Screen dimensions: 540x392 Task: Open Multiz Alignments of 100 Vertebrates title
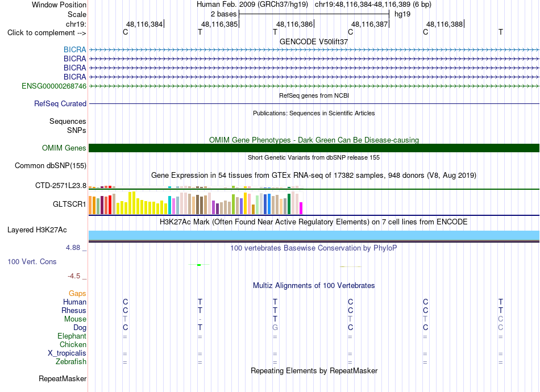pos(314,285)
